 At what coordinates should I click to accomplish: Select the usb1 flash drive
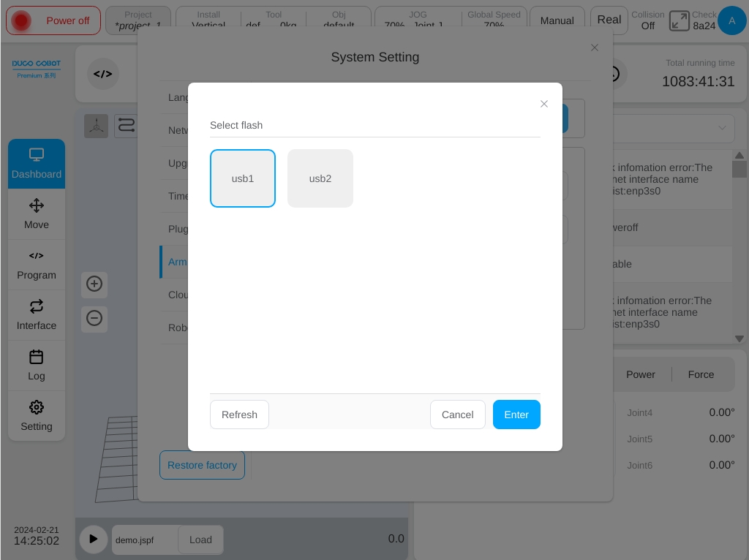[243, 178]
